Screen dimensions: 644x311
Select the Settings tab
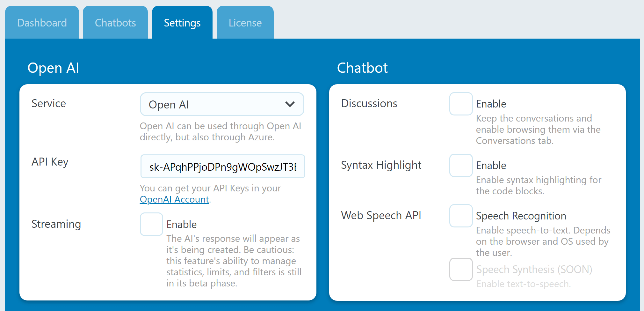pyautogui.click(x=182, y=23)
